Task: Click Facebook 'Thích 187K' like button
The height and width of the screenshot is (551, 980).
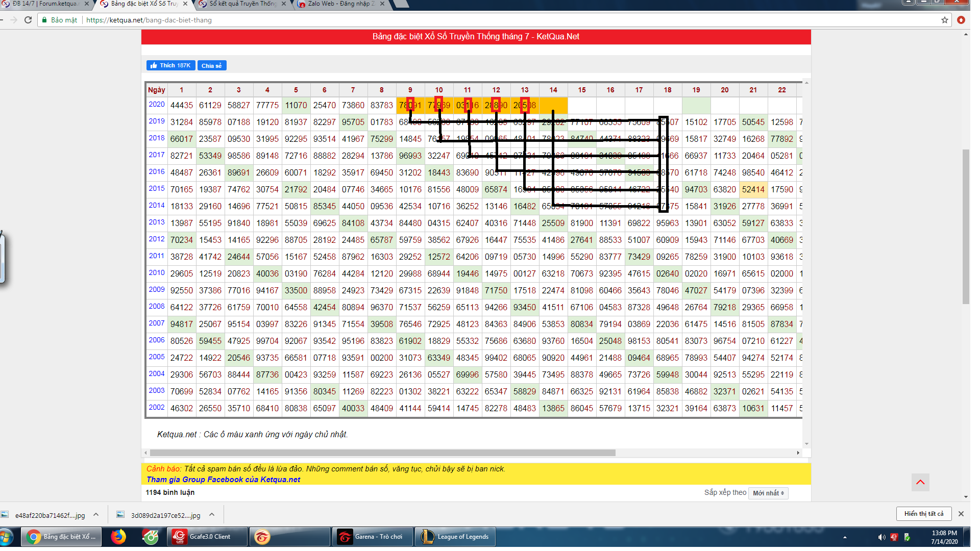Action: (x=170, y=65)
